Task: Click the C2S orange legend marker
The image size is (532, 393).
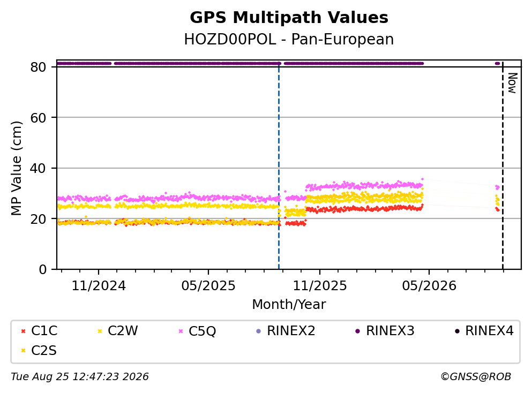Action: pyautogui.click(x=23, y=351)
